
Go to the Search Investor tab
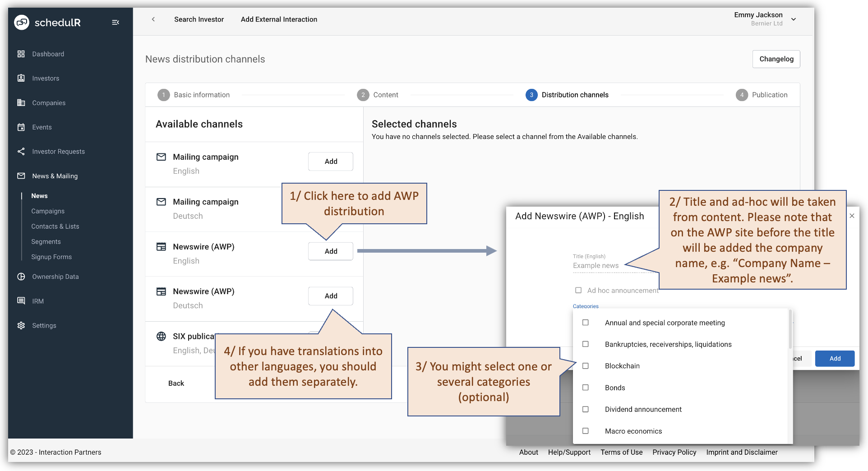(x=199, y=19)
